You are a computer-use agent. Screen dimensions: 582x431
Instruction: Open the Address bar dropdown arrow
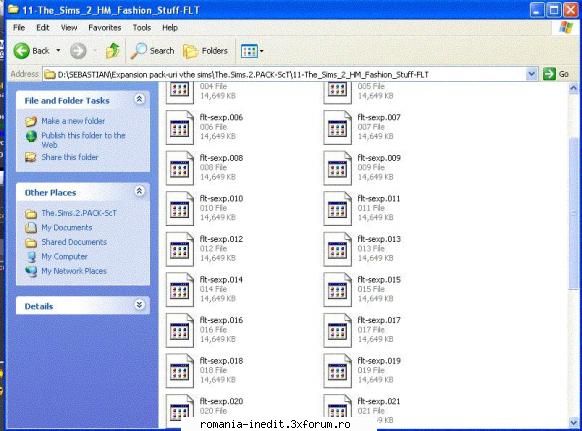pyautogui.click(x=532, y=74)
